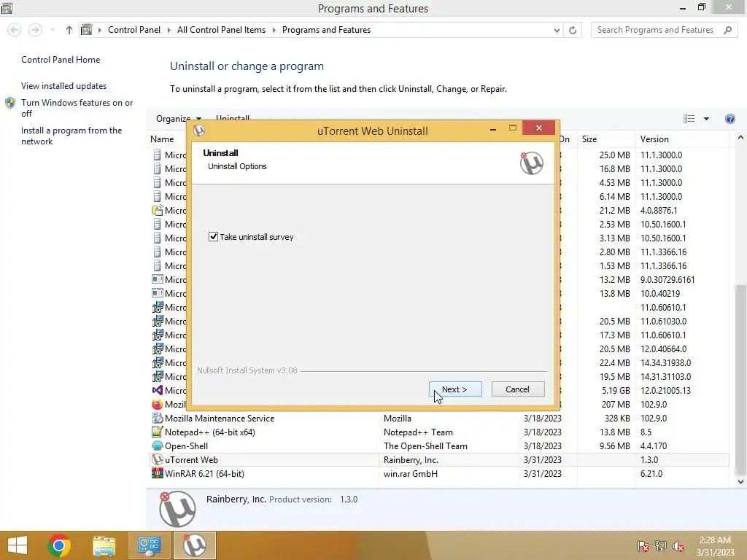This screenshot has width=747, height=560.
Task: Select Programs and Features breadcrumb segment
Action: [326, 30]
